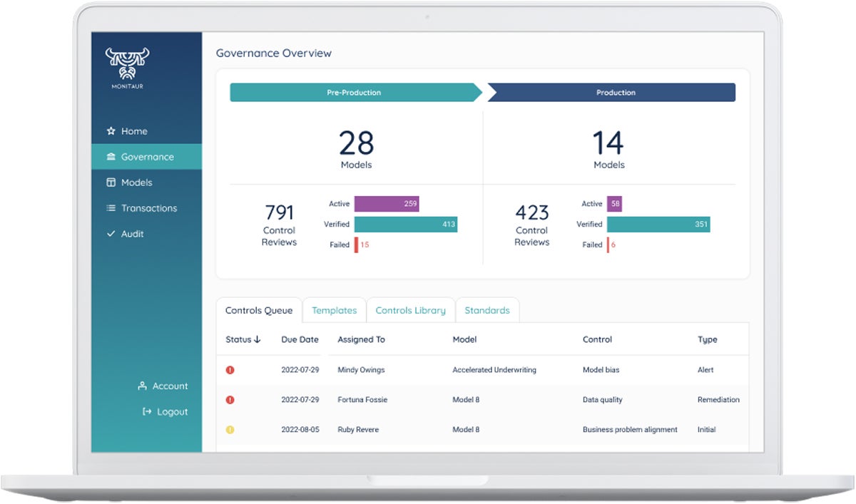Switch to the Controls Library tab

coord(410,310)
